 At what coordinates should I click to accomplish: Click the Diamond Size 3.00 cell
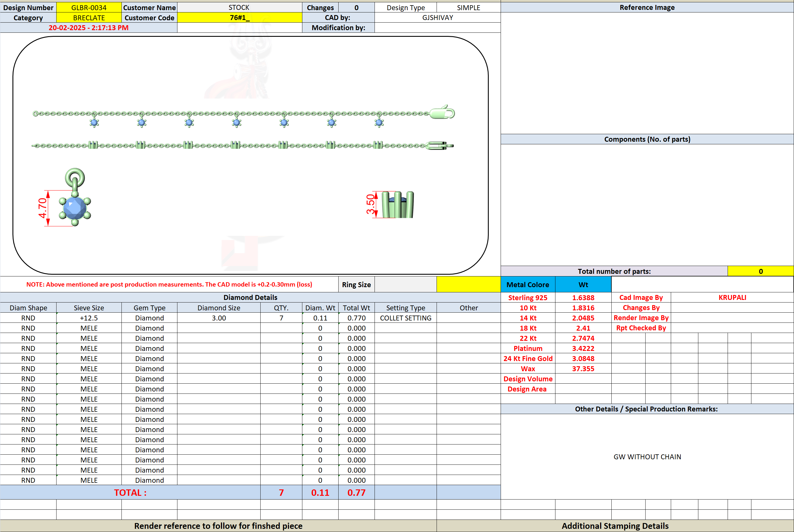(219, 318)
